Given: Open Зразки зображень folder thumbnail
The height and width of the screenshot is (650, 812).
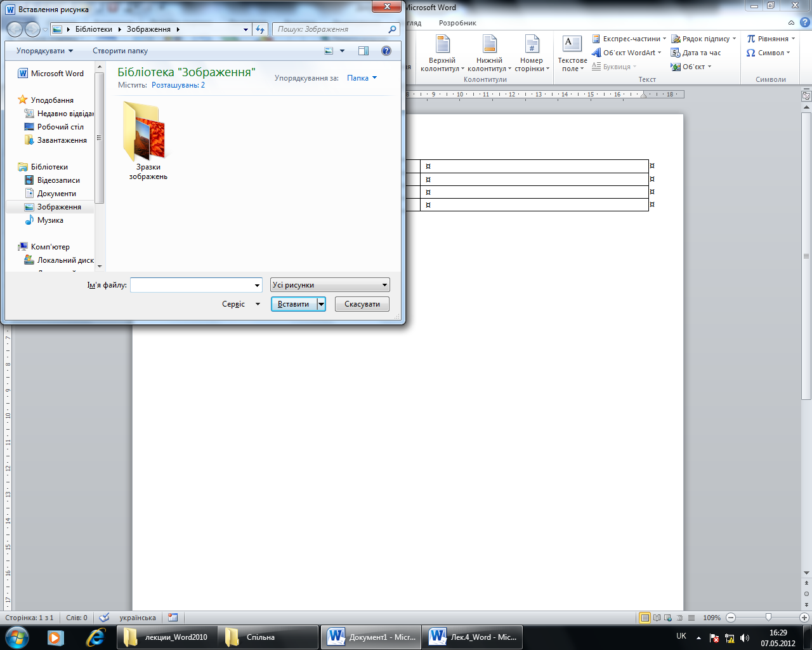Looking at the screenshot, I should [148, 141].
